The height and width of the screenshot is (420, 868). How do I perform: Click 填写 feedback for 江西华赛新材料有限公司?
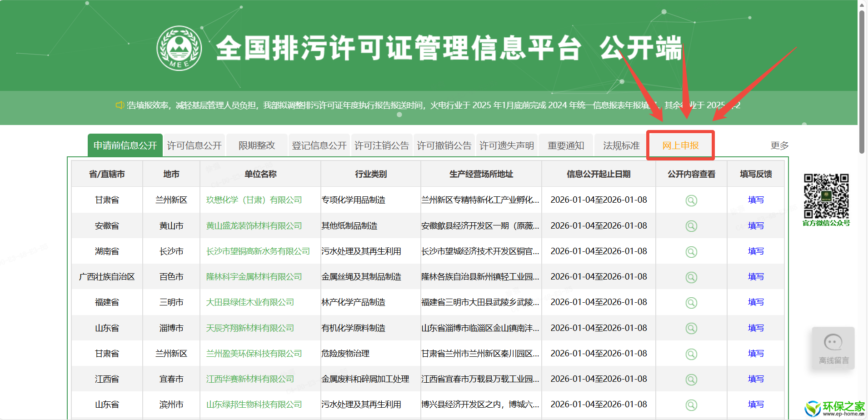[x=755, y=379]
